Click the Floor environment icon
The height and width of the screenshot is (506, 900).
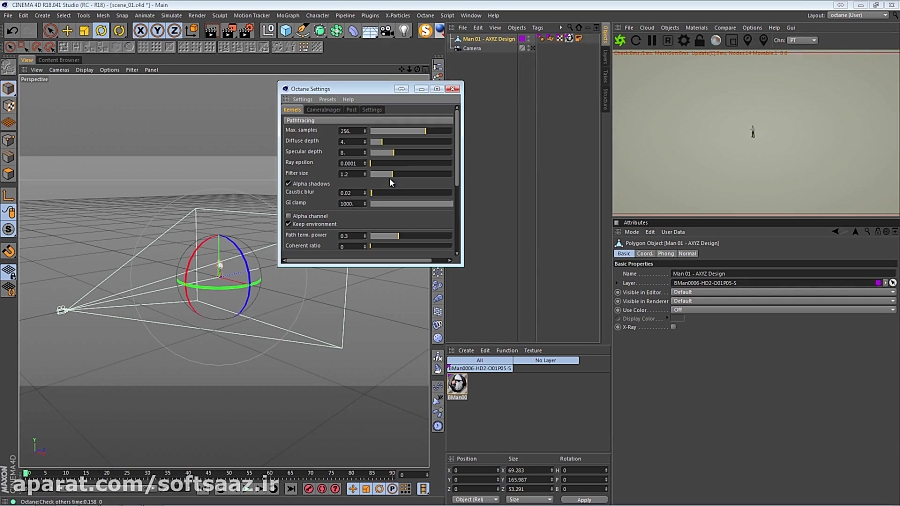pyautogui.click(x=370, y=30)
